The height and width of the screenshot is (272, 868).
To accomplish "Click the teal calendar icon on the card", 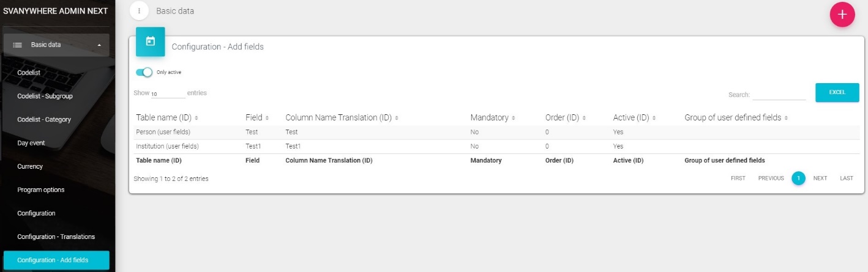I will (150, 42).
